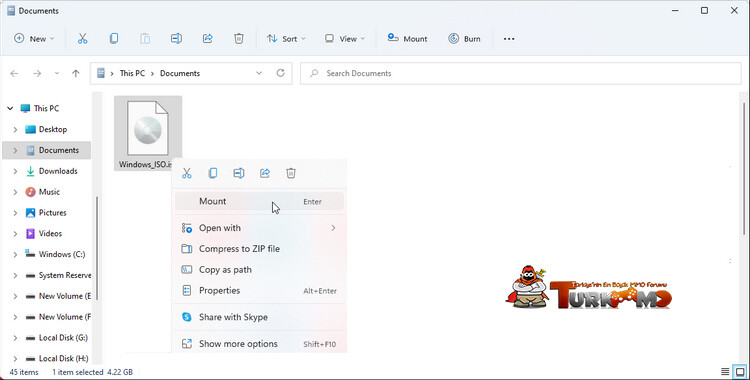The height and width of the screenshot is (380, 750).
Task: Click the Share icon in the top toolbar
Action: click(208, 39)
